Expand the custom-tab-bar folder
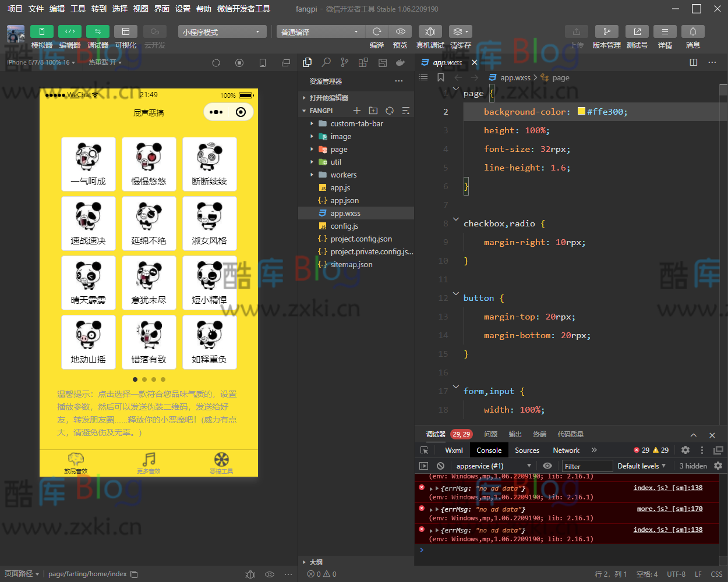Image resolution: width=728 pixels, height=582 pixels. point(356,123)
